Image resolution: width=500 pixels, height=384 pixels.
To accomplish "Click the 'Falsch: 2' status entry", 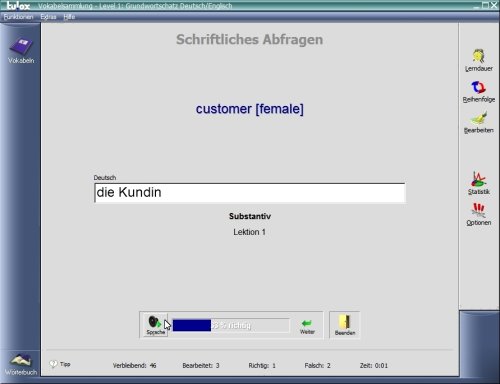I will pyautogui.click(x=317, y=365).
